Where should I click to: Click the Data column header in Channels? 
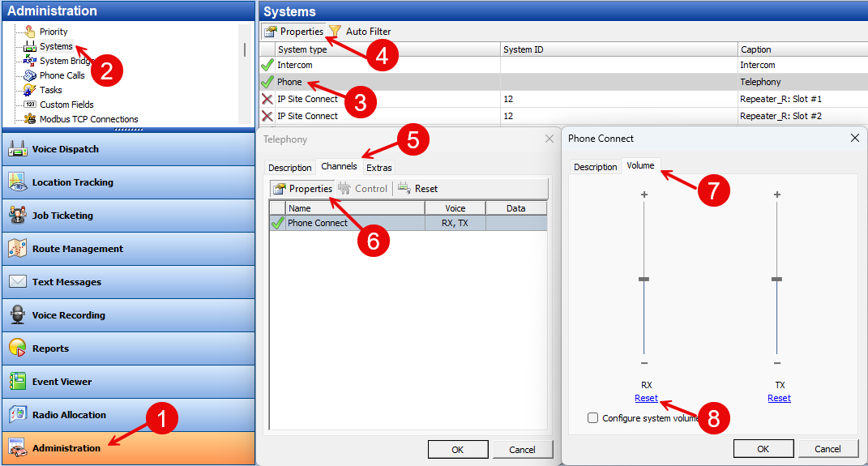click(516, 208)
